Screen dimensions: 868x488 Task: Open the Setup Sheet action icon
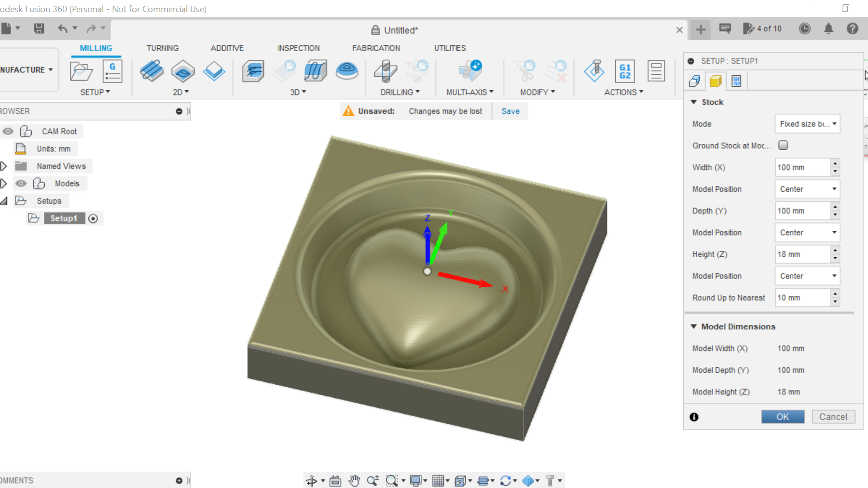coord(656,71)
